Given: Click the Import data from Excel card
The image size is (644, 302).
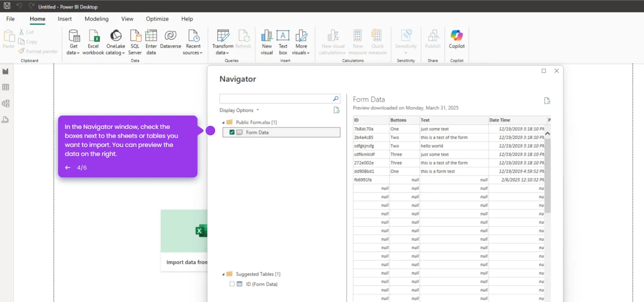Looking at the screenshot, I should 184,240.
